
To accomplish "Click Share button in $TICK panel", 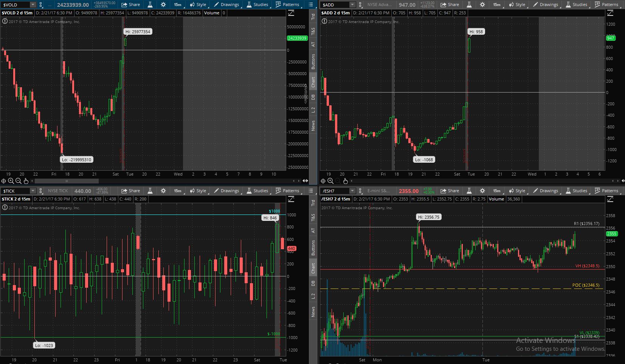I will [130, 191].
